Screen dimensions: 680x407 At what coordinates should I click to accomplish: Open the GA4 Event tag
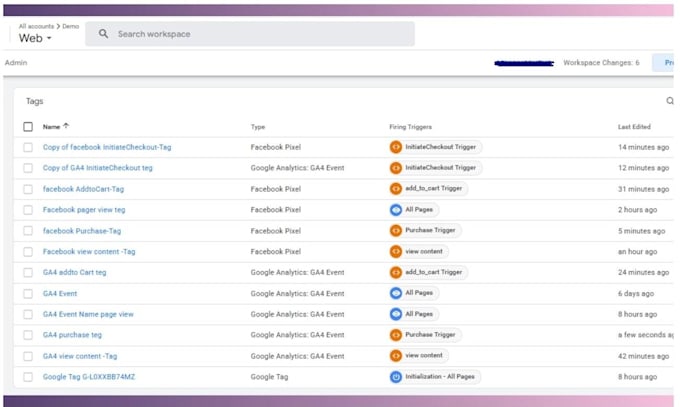pos(60,294)
